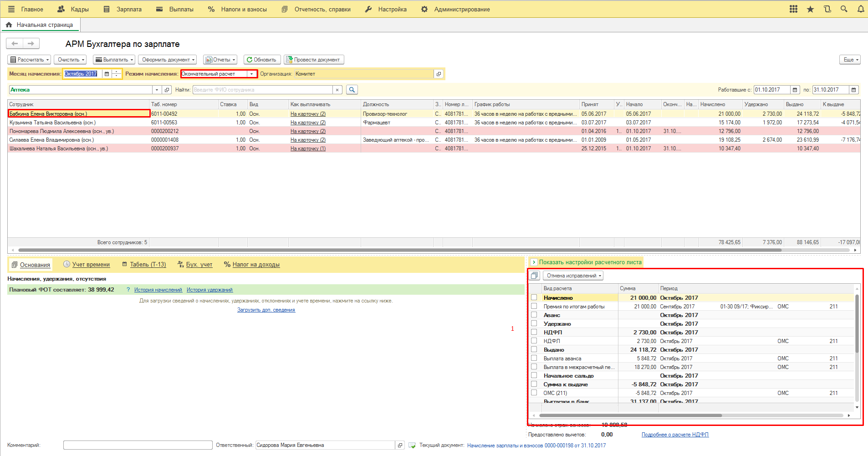
Task: Click the back navigation arrow
Action: [15, 43]
